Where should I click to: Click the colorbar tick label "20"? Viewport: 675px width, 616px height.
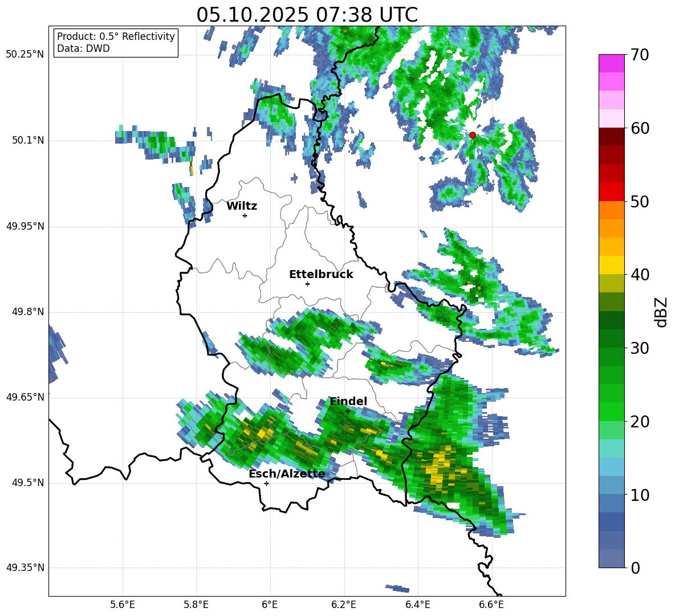640,422
